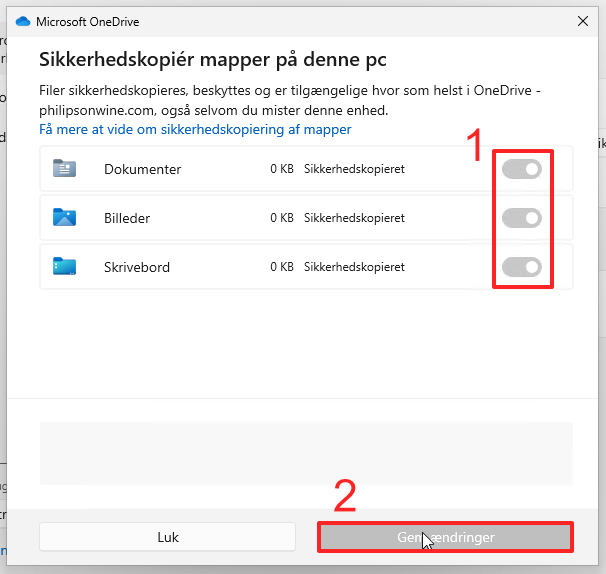Select the Skrivebord folder name

point(137,267)
